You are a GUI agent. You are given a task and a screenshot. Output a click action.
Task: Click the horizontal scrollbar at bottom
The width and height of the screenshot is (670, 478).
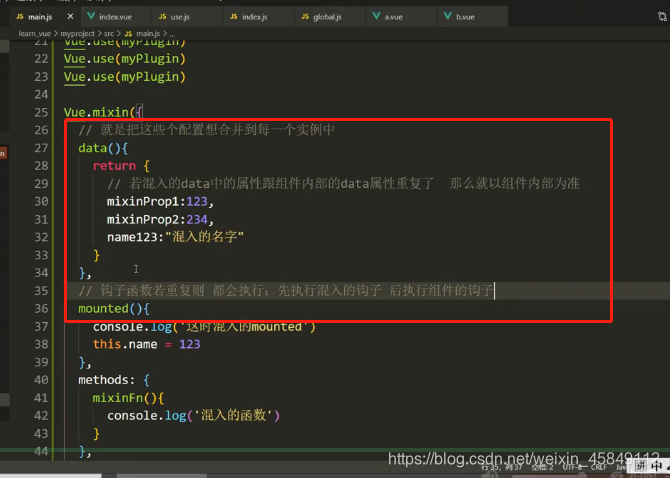click(162, 475)
